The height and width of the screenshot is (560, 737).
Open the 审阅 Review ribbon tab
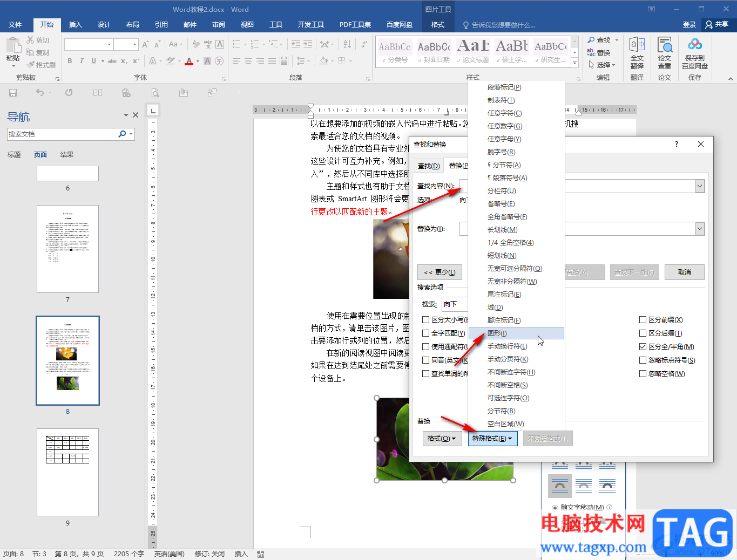(219, 25)
